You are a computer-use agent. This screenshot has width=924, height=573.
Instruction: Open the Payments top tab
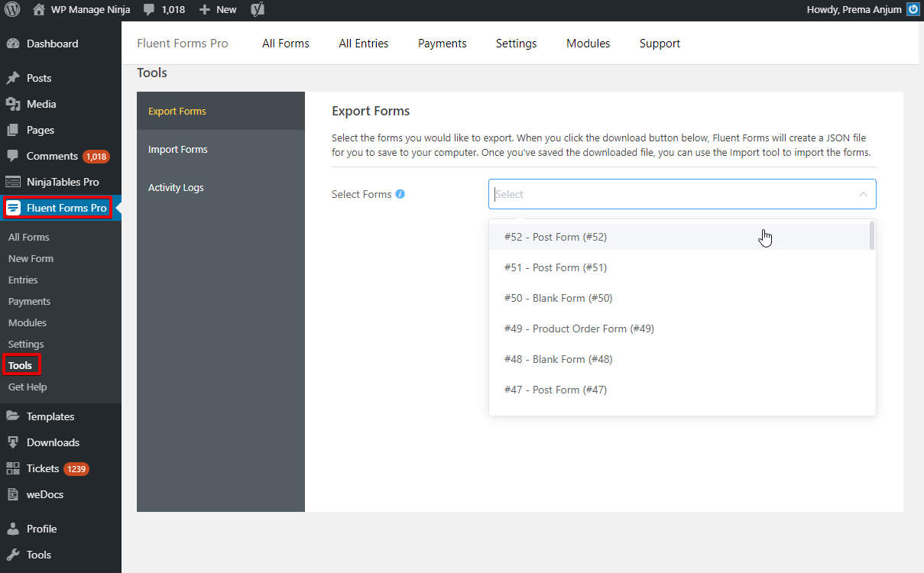[x=443, y=44]
